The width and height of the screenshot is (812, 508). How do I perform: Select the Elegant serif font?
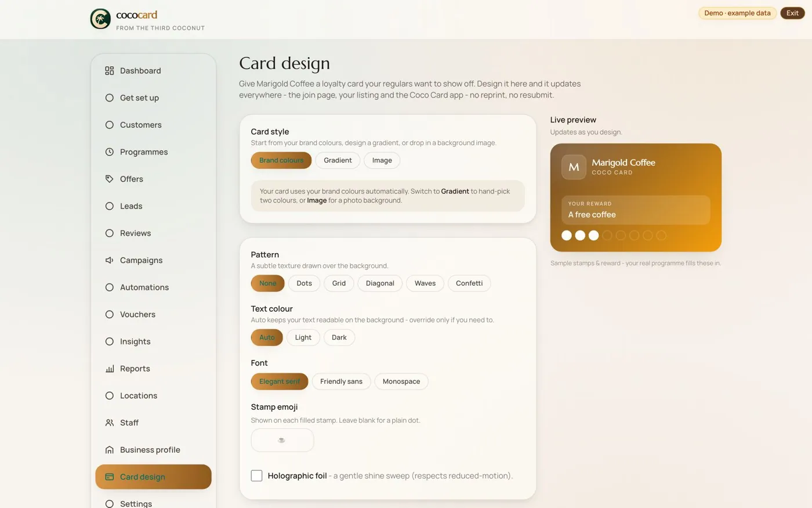pos(280,381)
